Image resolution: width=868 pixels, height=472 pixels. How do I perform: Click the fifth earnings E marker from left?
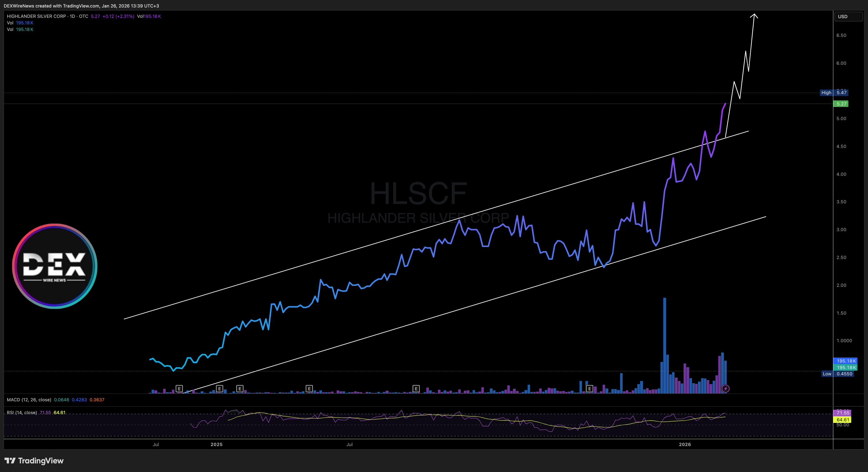coord(416,389)
